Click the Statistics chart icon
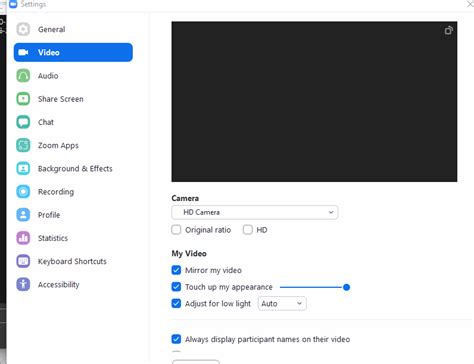The height and width of the screenshot is (364, 474). [x=23, y=238]
